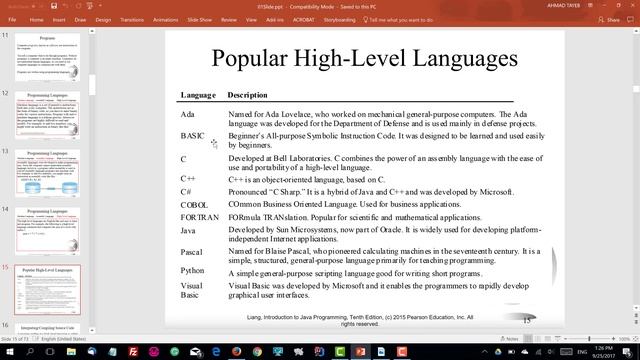Image resolution: width=640 pixels, height=360 pixels.
Task: Open the File menu
Action: 12,20
